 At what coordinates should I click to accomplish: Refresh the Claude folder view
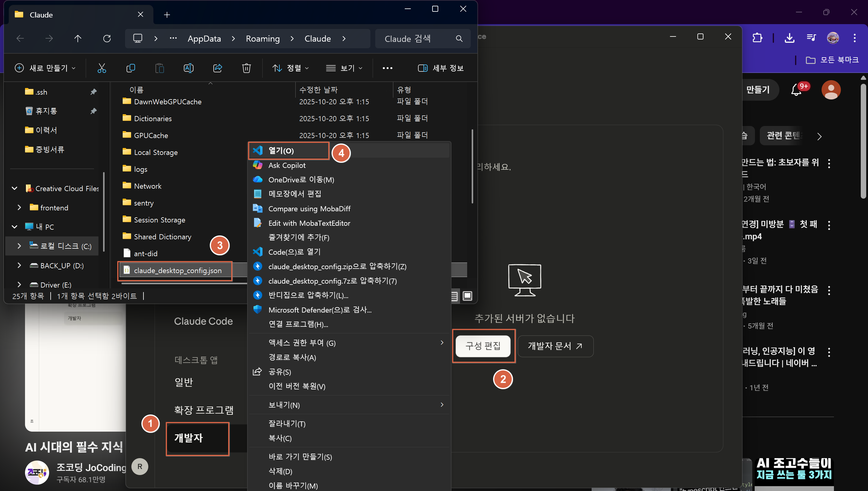[x=107, y=39]
